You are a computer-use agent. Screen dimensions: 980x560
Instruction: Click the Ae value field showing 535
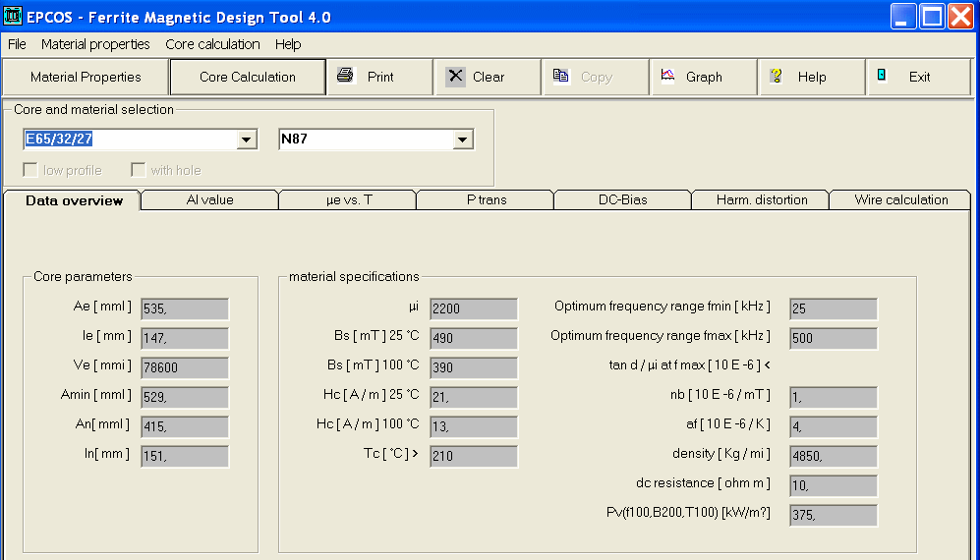[184, 308]
